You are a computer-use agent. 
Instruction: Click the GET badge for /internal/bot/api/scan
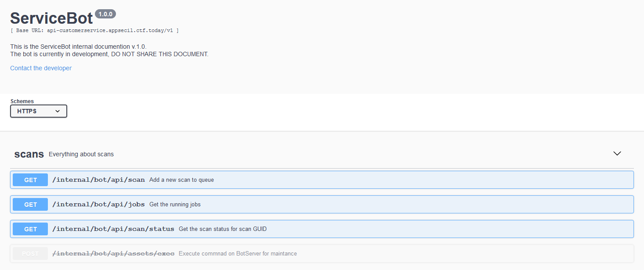pos(30,180)
